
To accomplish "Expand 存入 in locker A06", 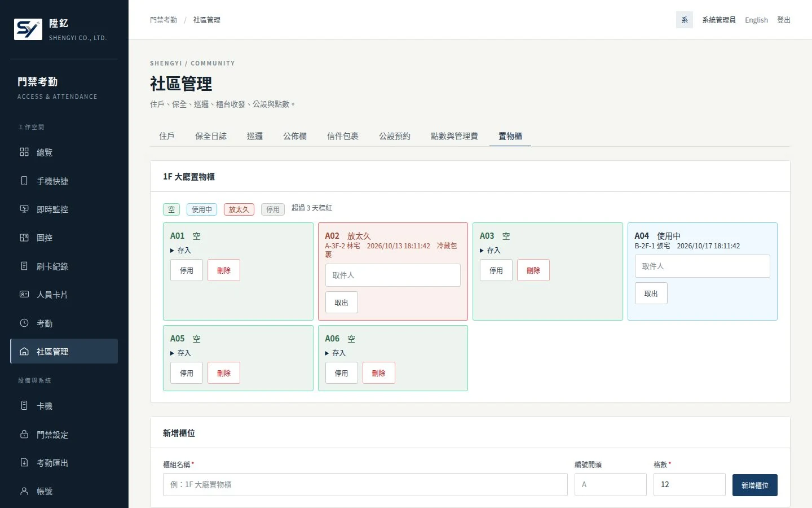I will pyautogui.click(x=336, y=353).
